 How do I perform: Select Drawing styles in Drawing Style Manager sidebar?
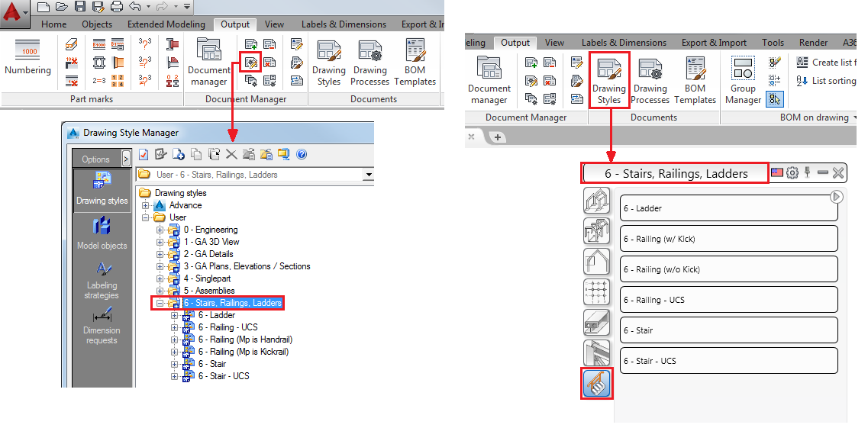point(102,188)
